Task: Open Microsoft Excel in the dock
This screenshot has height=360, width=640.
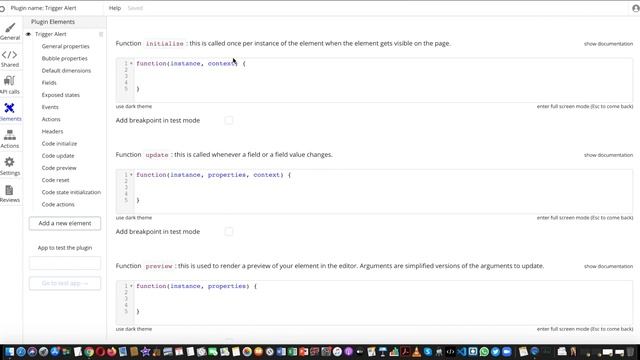Action: (293, 352)
